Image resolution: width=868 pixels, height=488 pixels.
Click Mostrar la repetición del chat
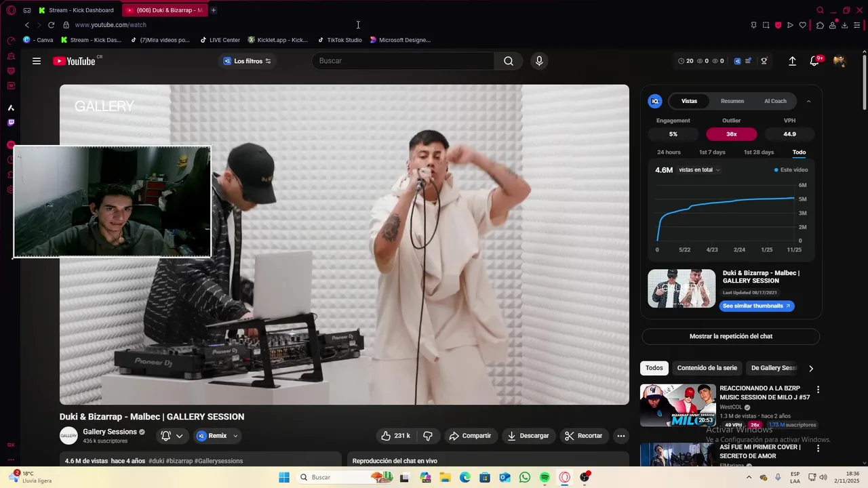click(731, 336)
